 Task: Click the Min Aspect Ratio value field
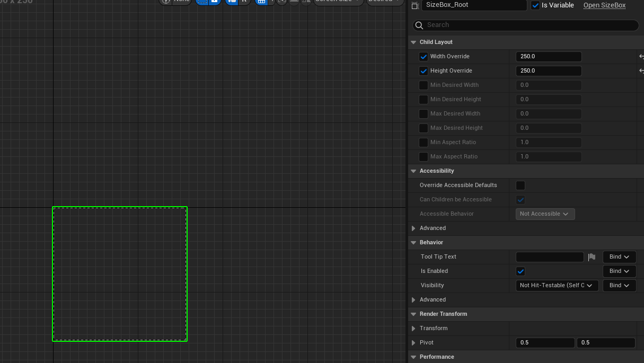pyautogui.click(x=549, y=143)
